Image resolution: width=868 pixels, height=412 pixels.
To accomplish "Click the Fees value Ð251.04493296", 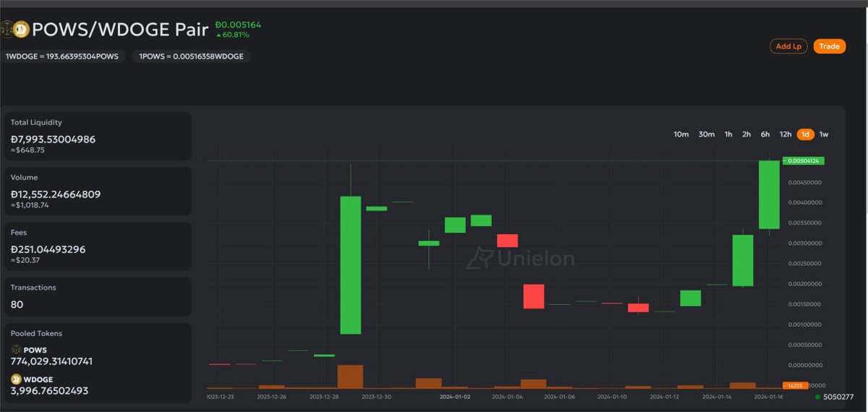I will coord(48,249).
